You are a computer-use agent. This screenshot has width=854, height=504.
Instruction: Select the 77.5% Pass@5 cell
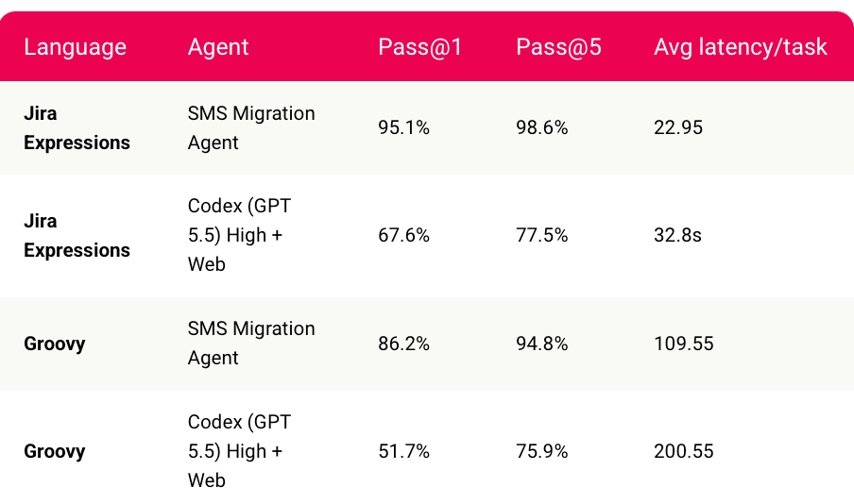(x=542, y=235)
